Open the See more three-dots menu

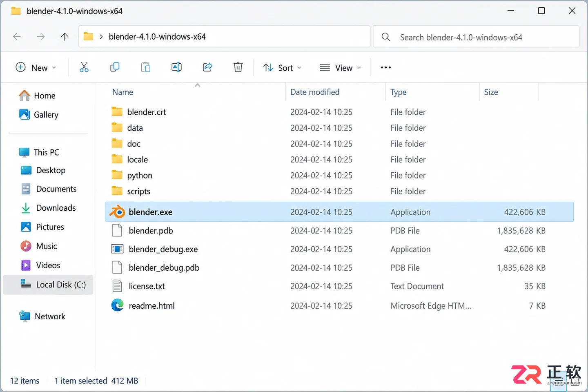point(386,67)
